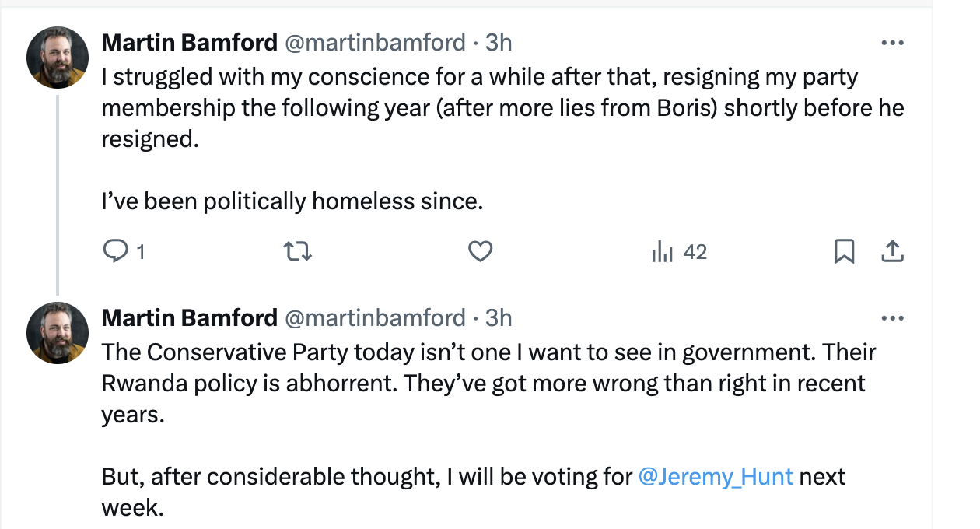
Task: Open the second tweet's 3h timestamp
Action: click(499, 317)
